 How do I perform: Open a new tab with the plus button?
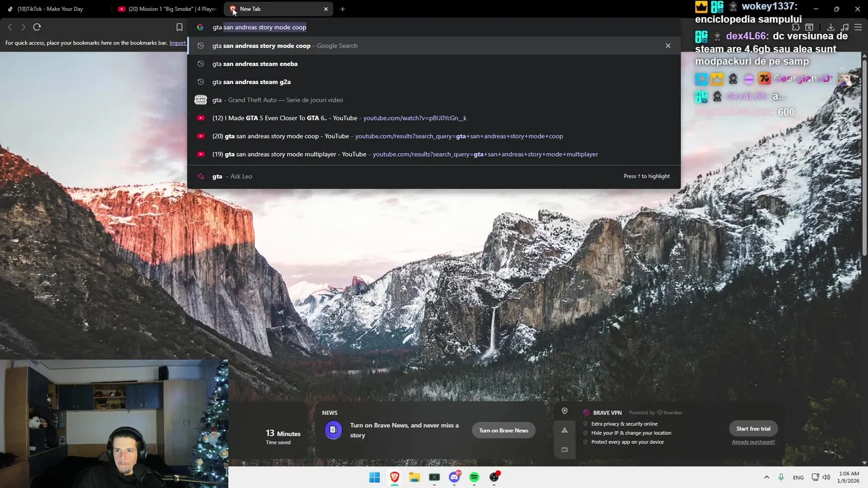(342, 9)
